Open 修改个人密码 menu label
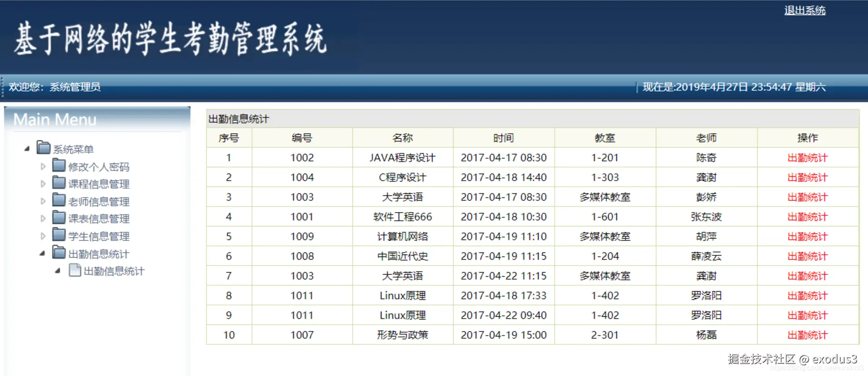The height and width of the screenshot is (376, 868). [x=99, y=167]
